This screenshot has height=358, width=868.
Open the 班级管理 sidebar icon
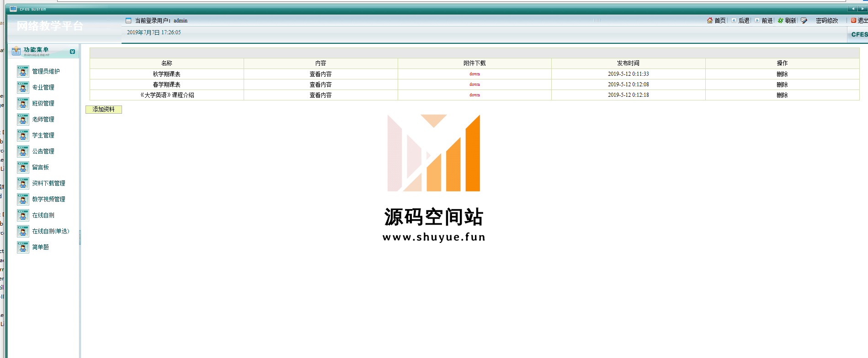(23, 103)
